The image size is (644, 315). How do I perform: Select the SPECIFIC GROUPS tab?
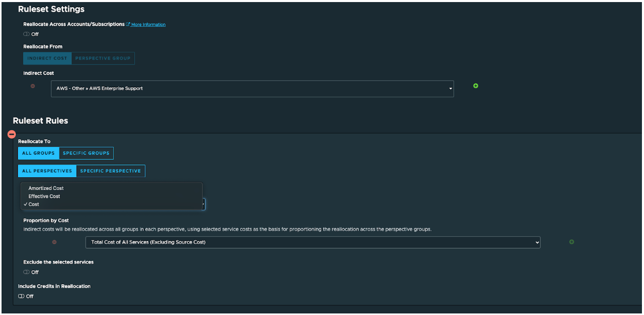(87, 153)
